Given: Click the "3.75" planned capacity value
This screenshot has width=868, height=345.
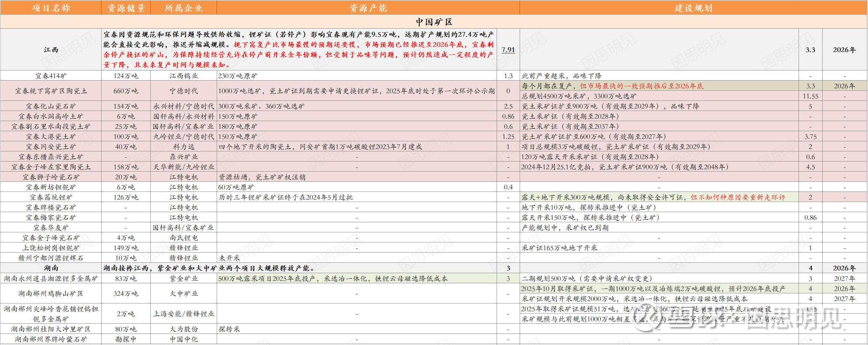Looking at the screenshot, I should tap(810, 136).
